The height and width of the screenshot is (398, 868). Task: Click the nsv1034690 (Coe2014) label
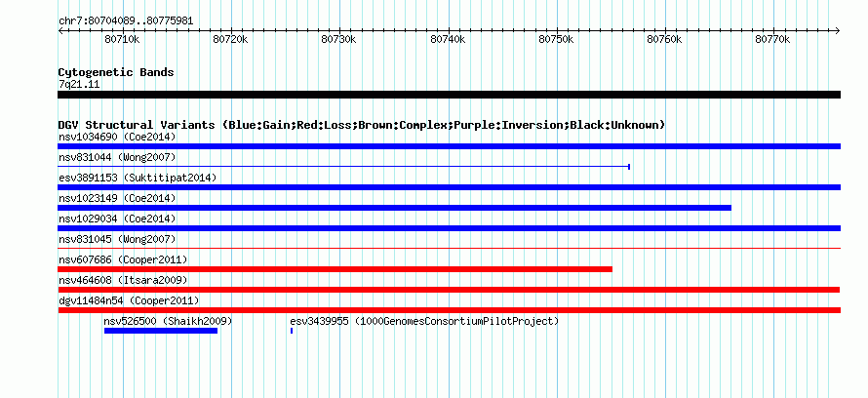click(117, 137)
